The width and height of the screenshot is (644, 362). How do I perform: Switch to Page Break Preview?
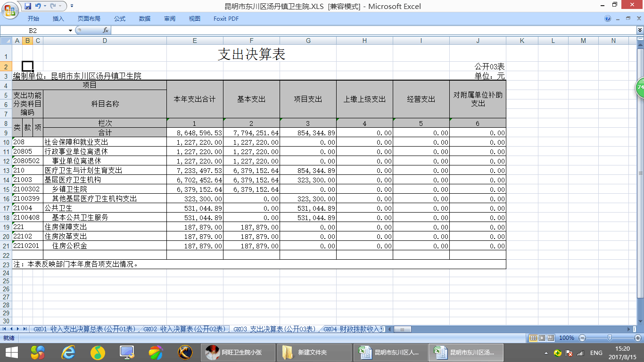point(551,338)
